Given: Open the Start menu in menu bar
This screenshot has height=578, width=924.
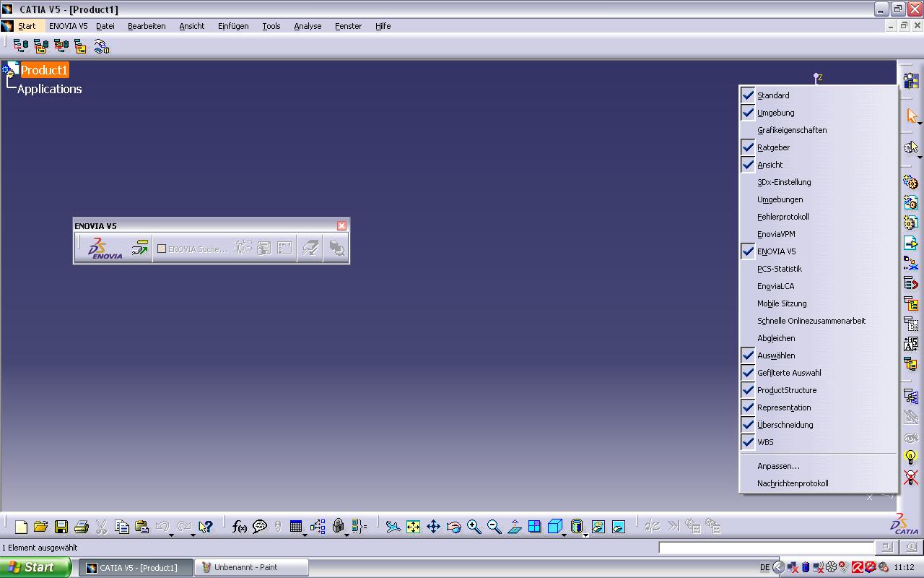Looking at the screenshot, I should click(x=27, y=26).
